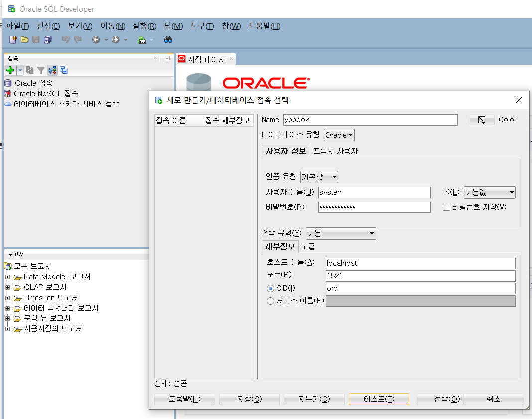Open the 데이터베이스 유형 Oracle dropdown
Image resolution: width=532 pixels, height=419 pixels.
click(339, 135)
